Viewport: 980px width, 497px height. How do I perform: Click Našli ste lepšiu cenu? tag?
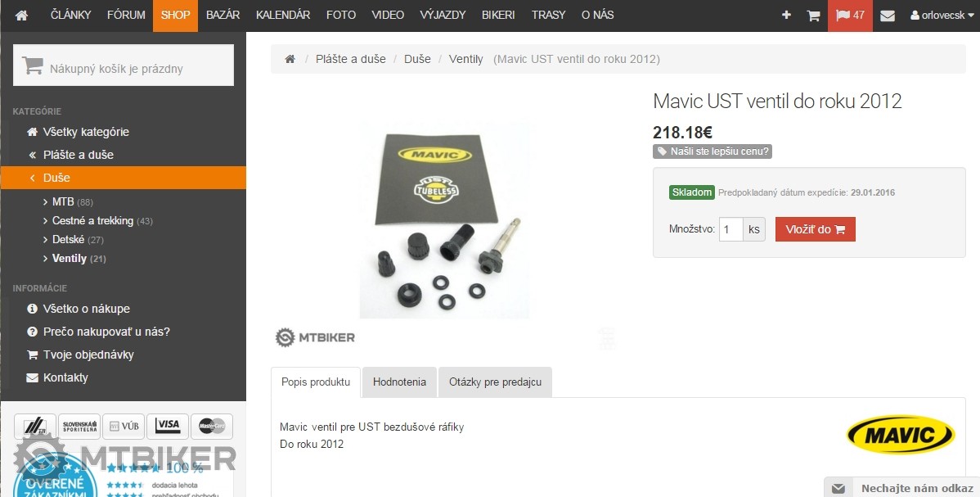coord(713,151)
